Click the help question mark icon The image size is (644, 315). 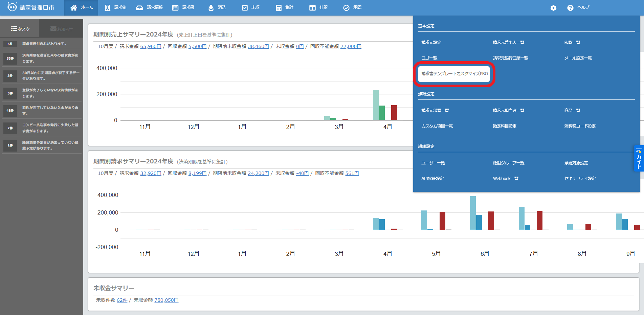pos(570,8)
